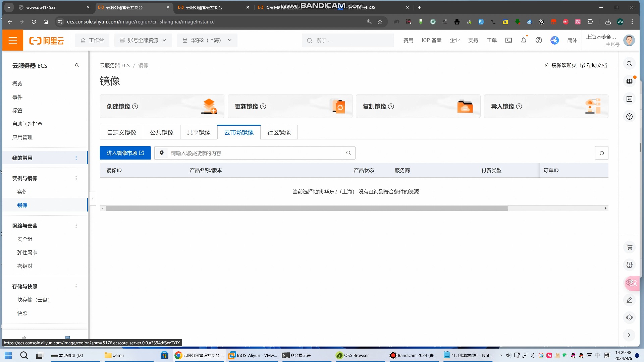Switch to the 社区镜像 tab

[x=278, y=132]
